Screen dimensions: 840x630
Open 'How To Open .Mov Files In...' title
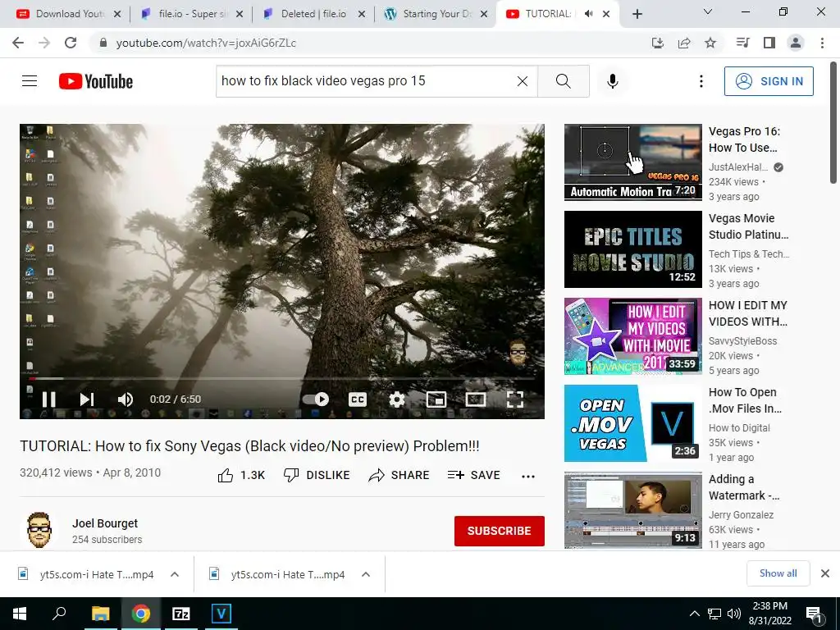745,400
